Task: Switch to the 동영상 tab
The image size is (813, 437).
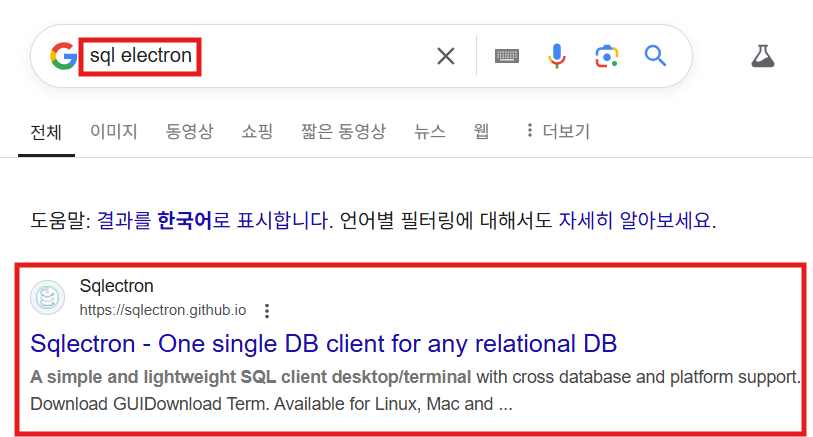Action: coord(189,131)
